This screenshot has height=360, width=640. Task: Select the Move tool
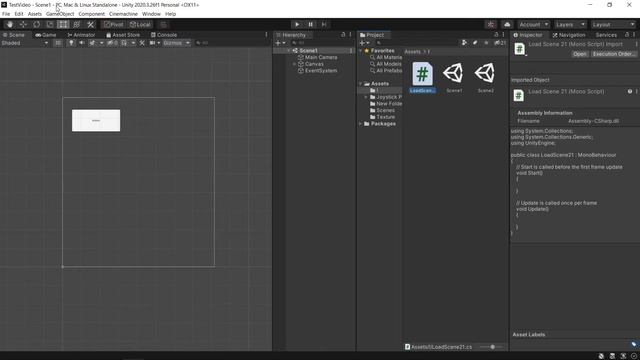coord(23,24)
